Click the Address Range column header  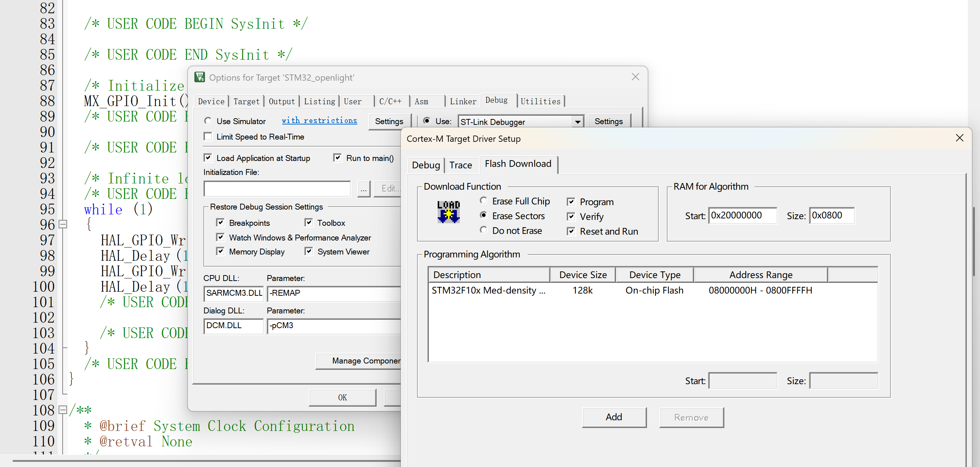[x=761, y=275]
